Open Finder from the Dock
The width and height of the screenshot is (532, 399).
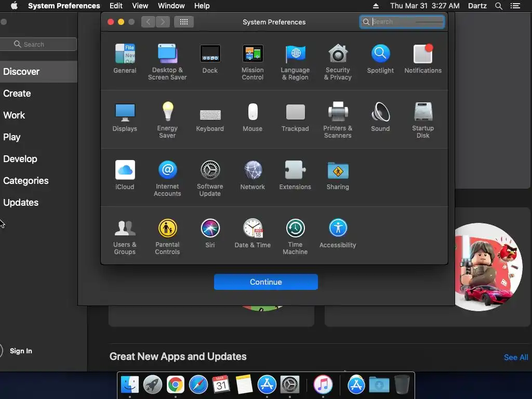130,385
